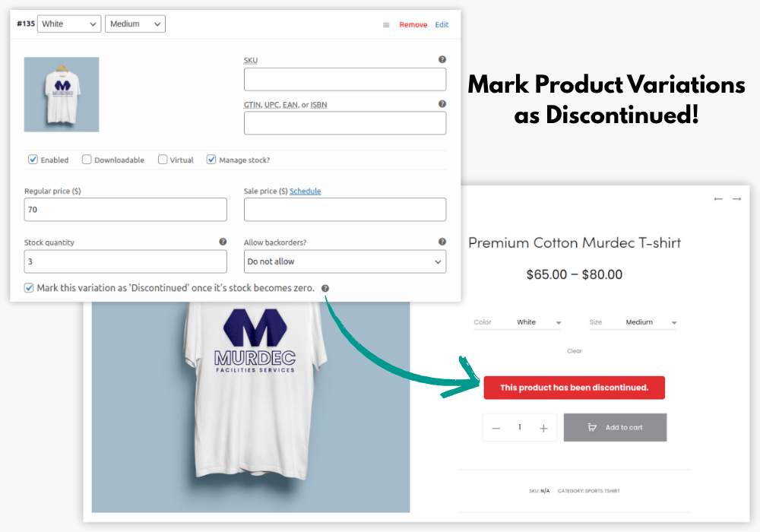
Task: Decrease quantity with the minus icon
Action: click(x=496, y=429)
